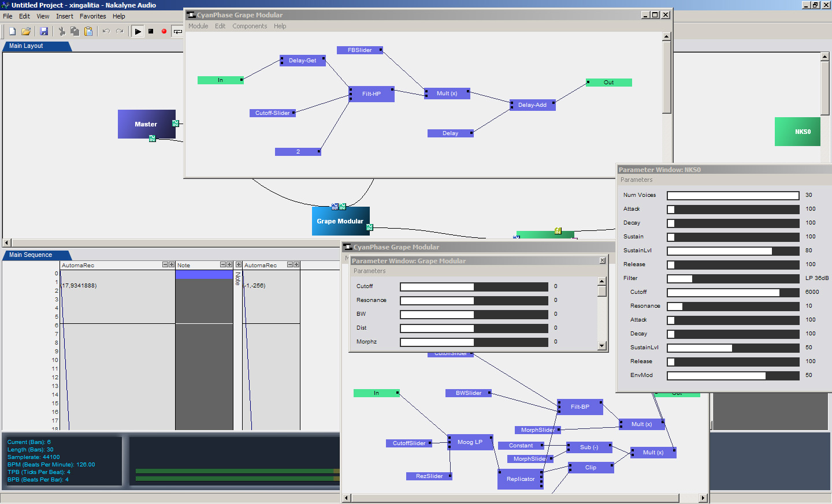Click the IN port on Master's right side

(x=176, y=123)
